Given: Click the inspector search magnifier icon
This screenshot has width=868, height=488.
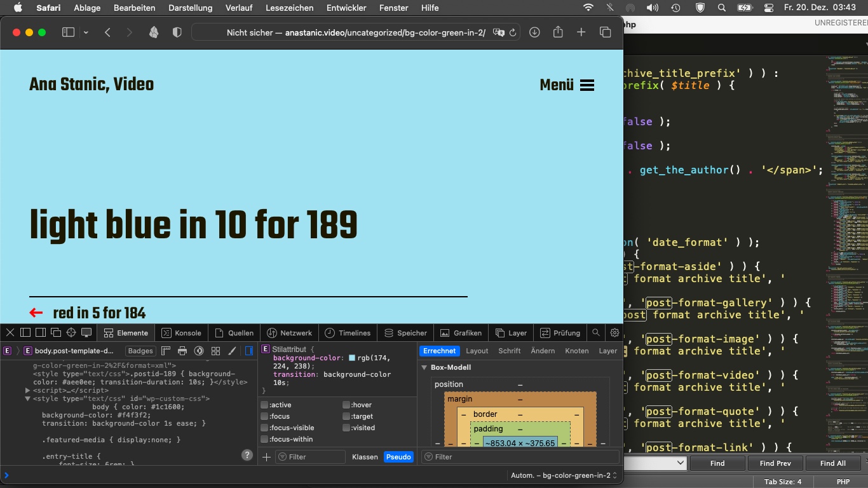Looking at the screenshot, I should click(x=596, y=332).
